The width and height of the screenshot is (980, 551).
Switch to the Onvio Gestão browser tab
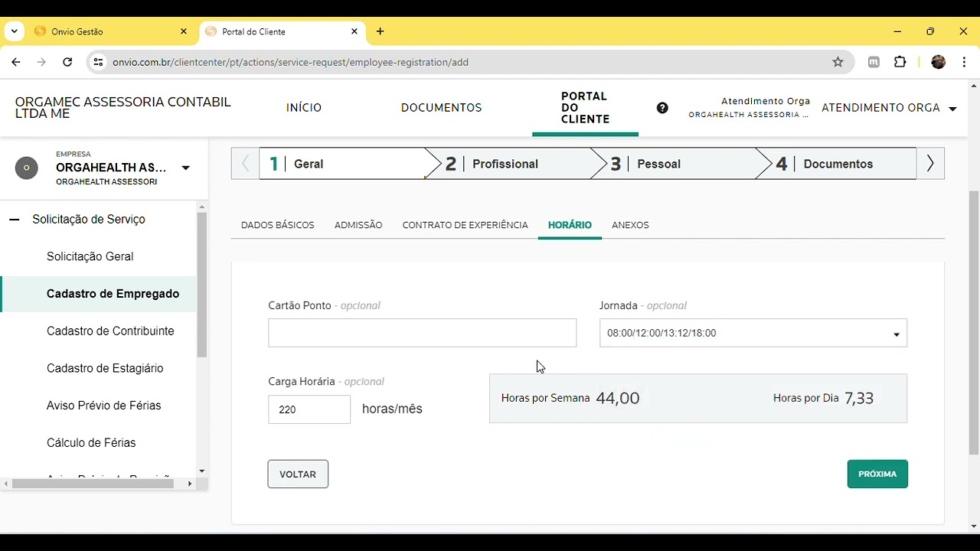[113, 31]
